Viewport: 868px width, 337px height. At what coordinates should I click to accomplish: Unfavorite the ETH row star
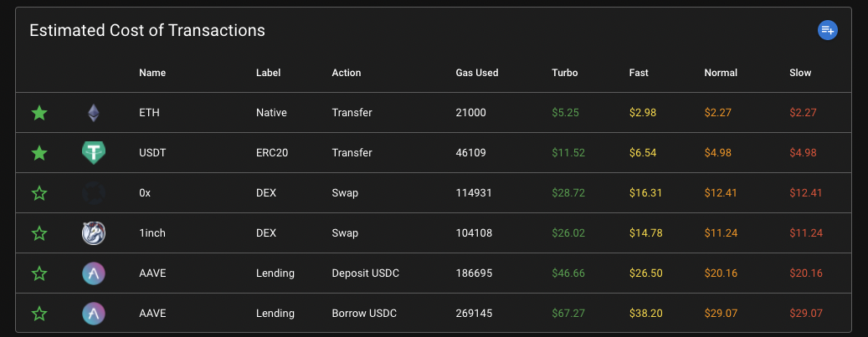pyautogui.click(x=39, y=113)
